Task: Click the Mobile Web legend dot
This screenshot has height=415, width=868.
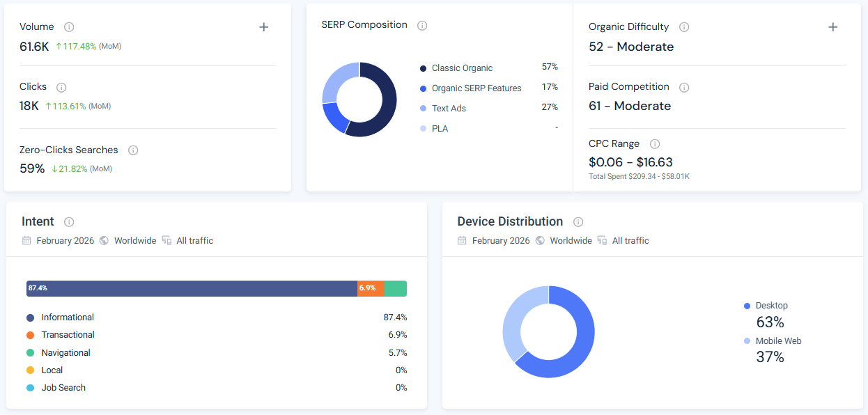Action: click(x=747, y=341)
